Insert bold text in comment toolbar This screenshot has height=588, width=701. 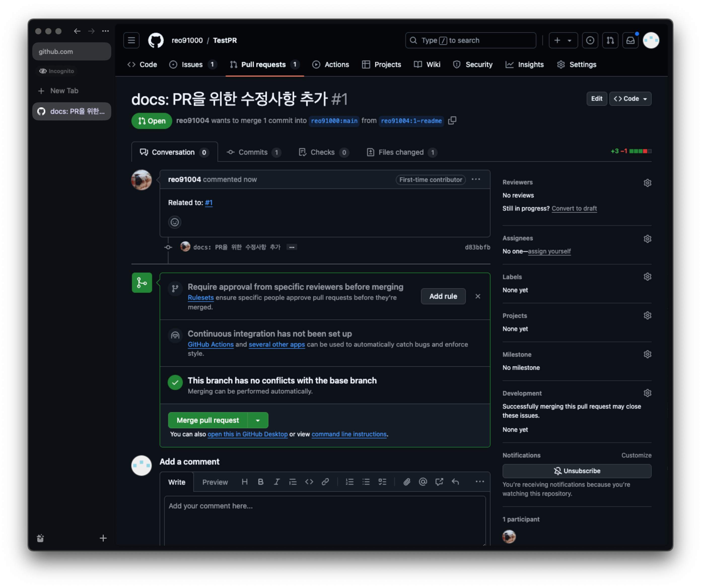[x=261, y=481]
